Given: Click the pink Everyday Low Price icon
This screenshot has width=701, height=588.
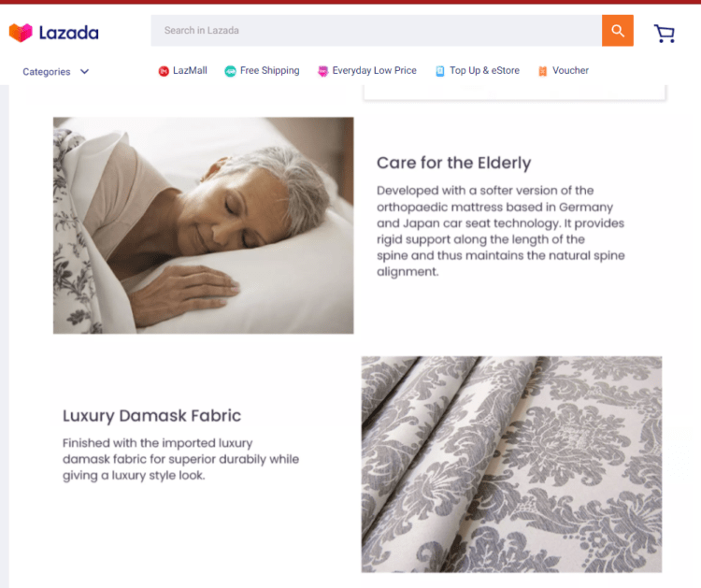Looking at the screenshot, I should point(322,71).
